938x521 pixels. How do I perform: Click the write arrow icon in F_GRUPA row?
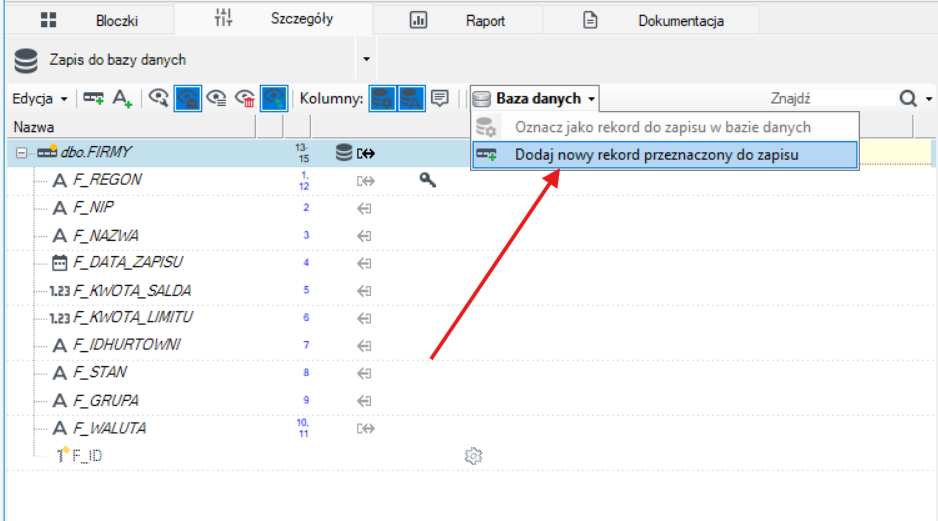click(x=364, y=401)
